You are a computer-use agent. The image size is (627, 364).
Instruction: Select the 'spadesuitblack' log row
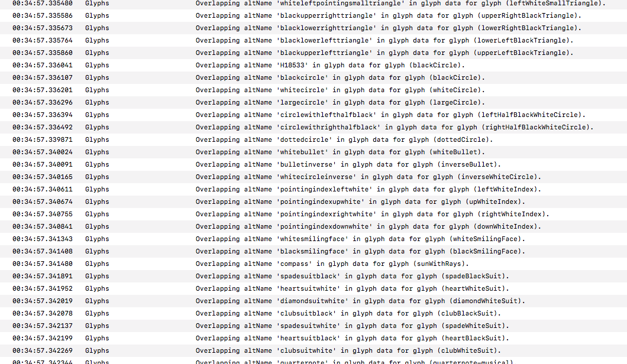352,276
